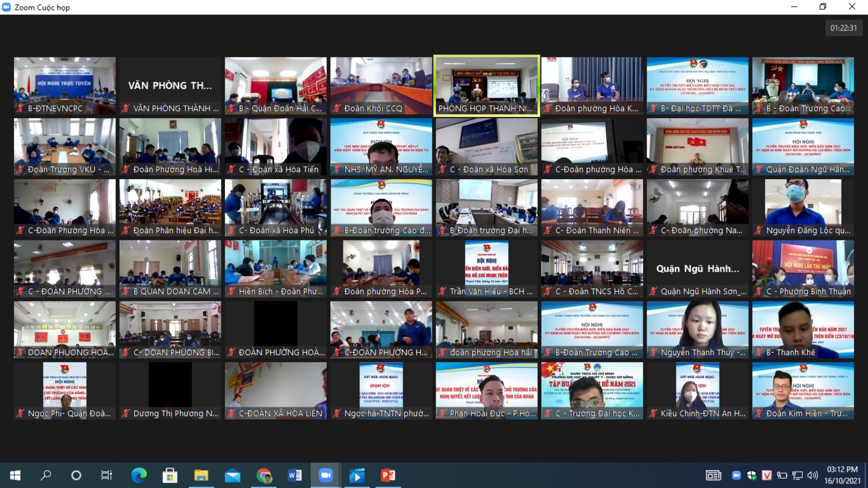
Task: Click the Windows Start button
Action: [x=15, y=475]
